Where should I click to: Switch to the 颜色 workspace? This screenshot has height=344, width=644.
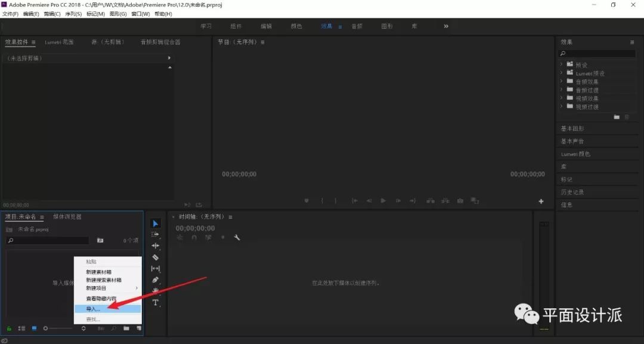point(296,26)
